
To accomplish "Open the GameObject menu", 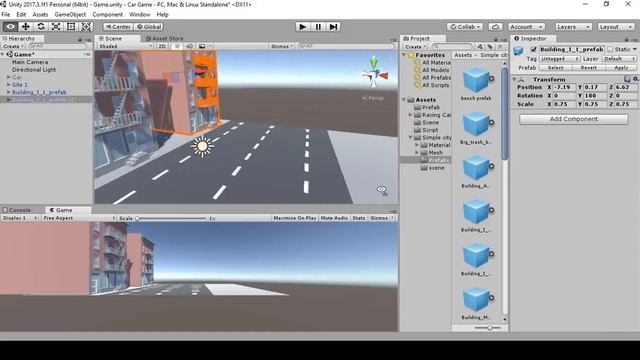I will [70, 14].
